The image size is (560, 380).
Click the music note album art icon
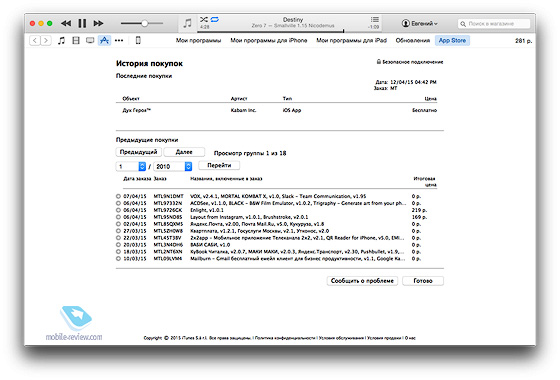pos(187,24)
